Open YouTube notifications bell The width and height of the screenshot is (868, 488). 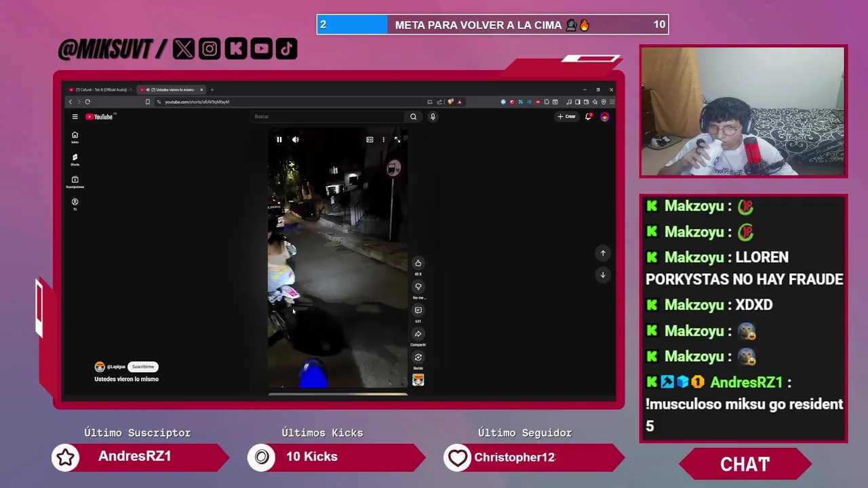[x=589, y=117]
